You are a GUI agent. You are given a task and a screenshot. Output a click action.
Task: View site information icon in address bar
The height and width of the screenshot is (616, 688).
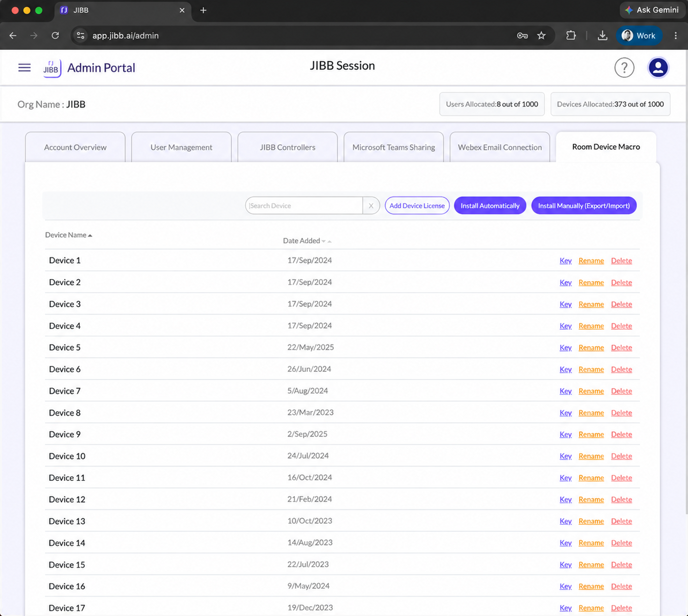[x=81, y=36]
